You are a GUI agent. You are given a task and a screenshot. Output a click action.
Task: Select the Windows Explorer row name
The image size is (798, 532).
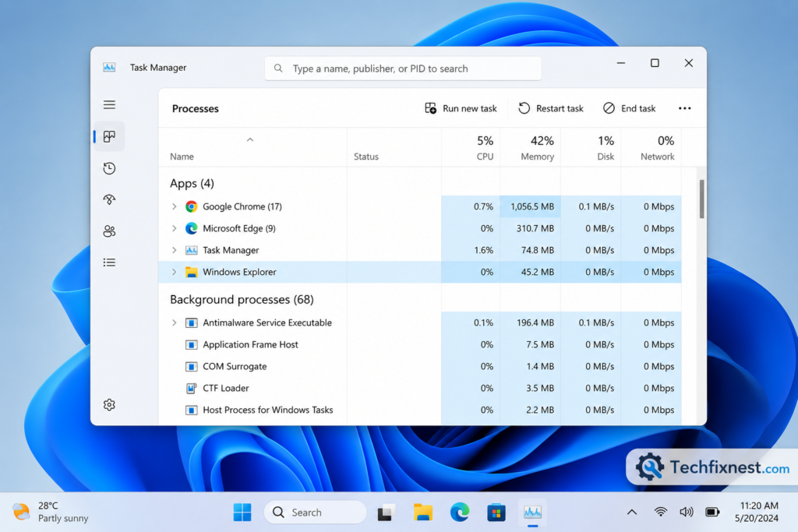pos(239,272)
